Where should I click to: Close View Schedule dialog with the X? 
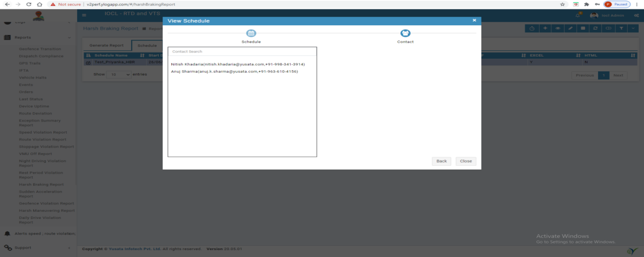pos(474,20)
